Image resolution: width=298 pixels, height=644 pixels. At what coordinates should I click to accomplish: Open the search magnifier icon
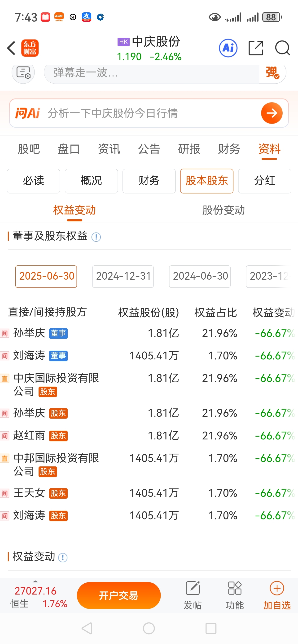[x=283, y=48]
